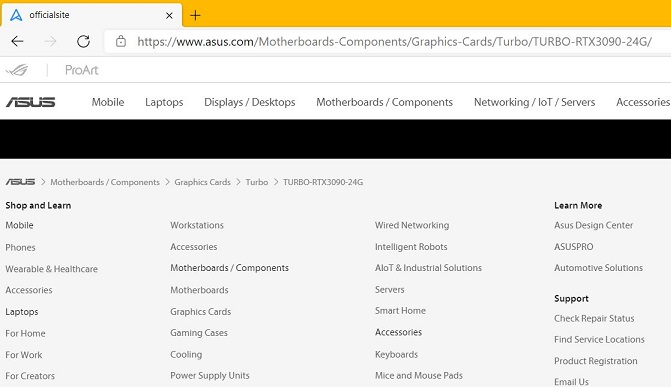Select the officialsite browser tab

click(91, 15)
